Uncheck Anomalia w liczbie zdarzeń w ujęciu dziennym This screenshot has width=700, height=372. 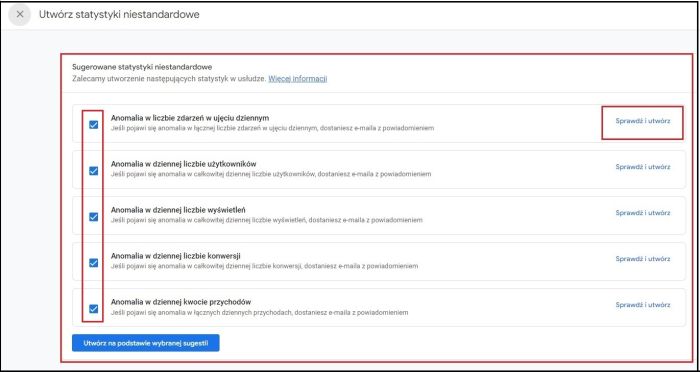93,125
